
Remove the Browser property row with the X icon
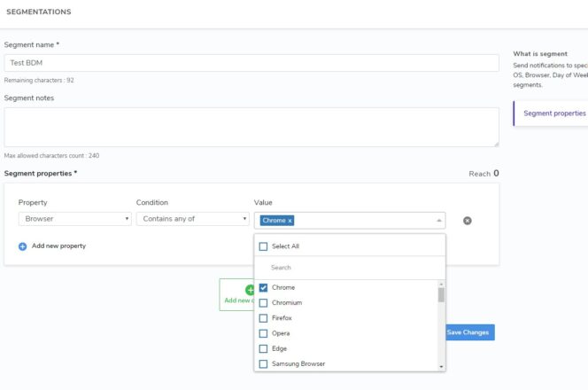(x=468, y=221)
